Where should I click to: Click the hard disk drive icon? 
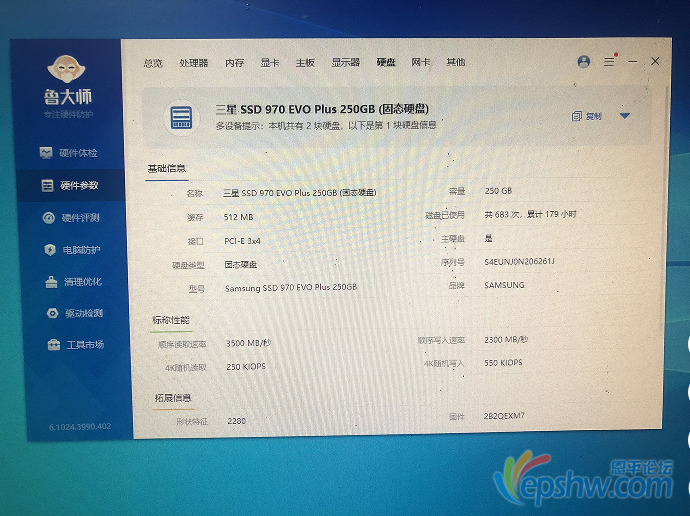[181, 118]
